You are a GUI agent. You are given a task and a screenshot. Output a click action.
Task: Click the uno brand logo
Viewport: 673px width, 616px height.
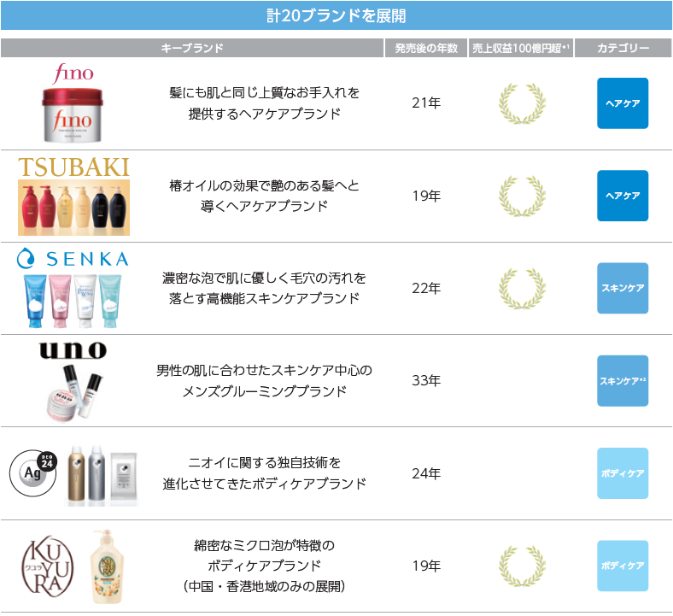tap(73, 349)
